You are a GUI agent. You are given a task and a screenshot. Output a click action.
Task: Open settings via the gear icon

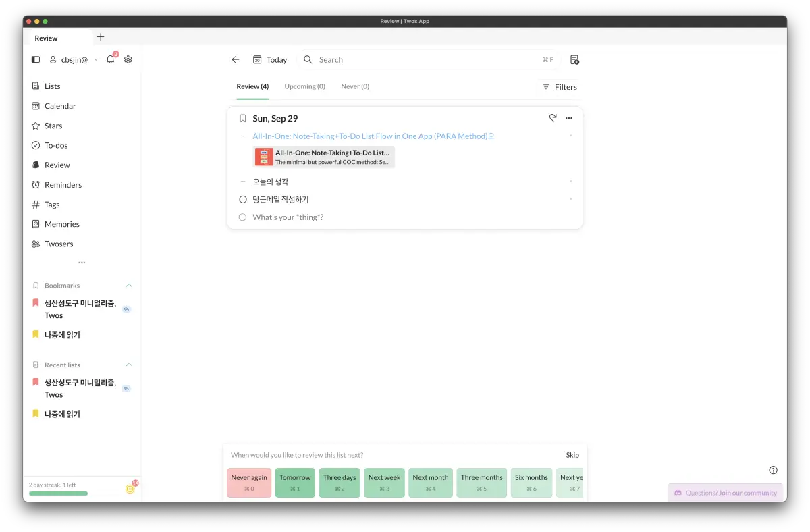pyautogui.click(x=128, y=59)
